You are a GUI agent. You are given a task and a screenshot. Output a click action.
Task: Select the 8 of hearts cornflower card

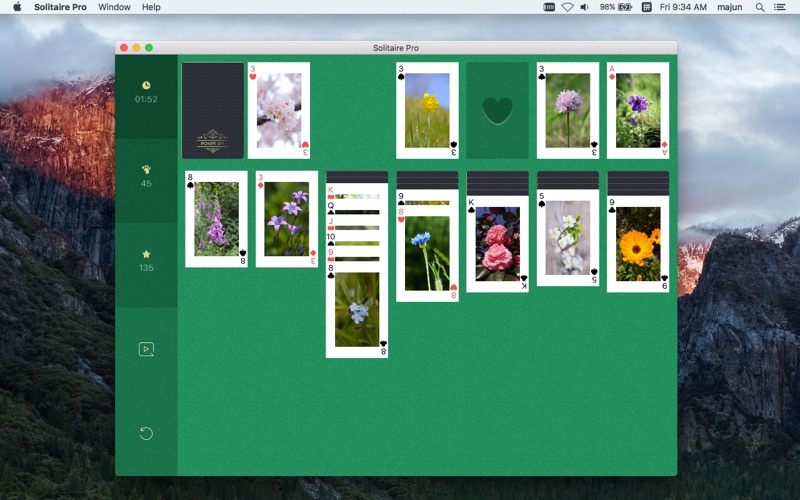pos(427,254)
